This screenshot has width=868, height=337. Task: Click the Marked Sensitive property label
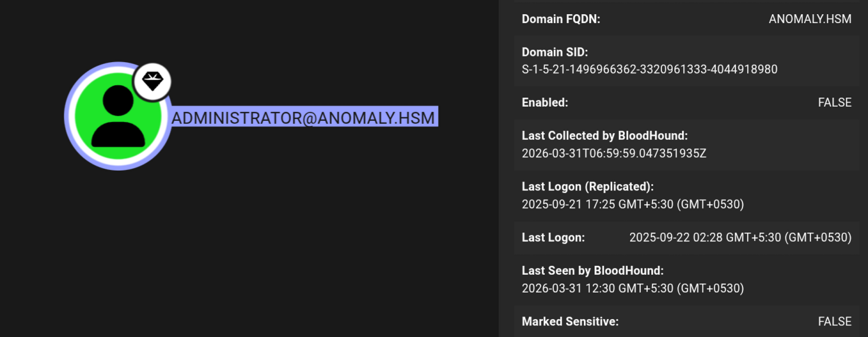click(570, 322)
